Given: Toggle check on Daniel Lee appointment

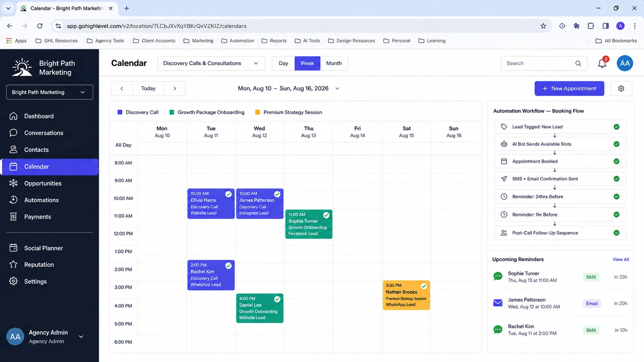Looking at the screenshot, I should pos(277,299).
